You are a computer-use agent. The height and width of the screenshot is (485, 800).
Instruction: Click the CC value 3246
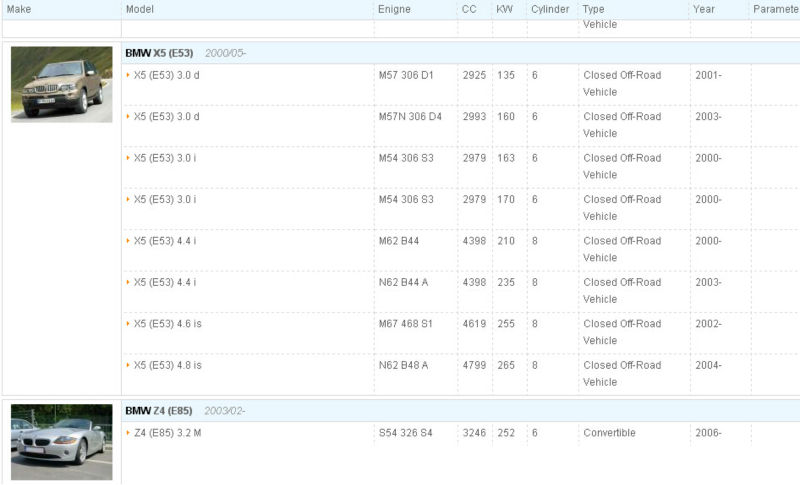click(x=474, y=433)
